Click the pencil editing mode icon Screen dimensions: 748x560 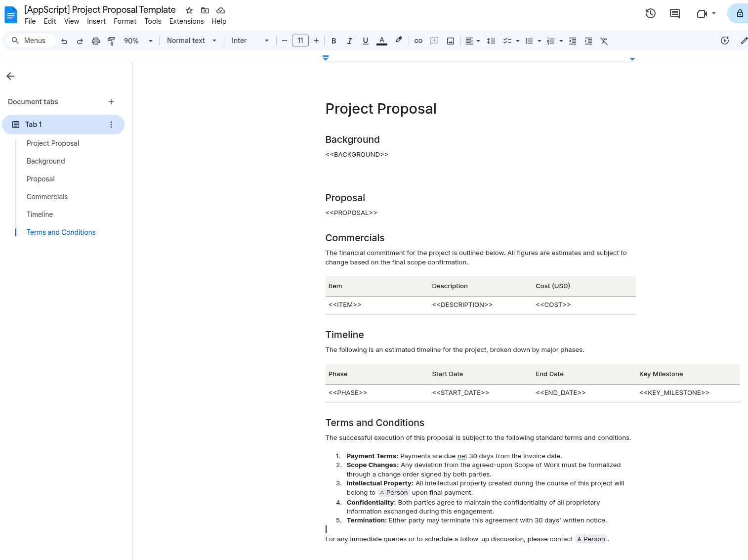pyautogui.click(x=744, y=41)
